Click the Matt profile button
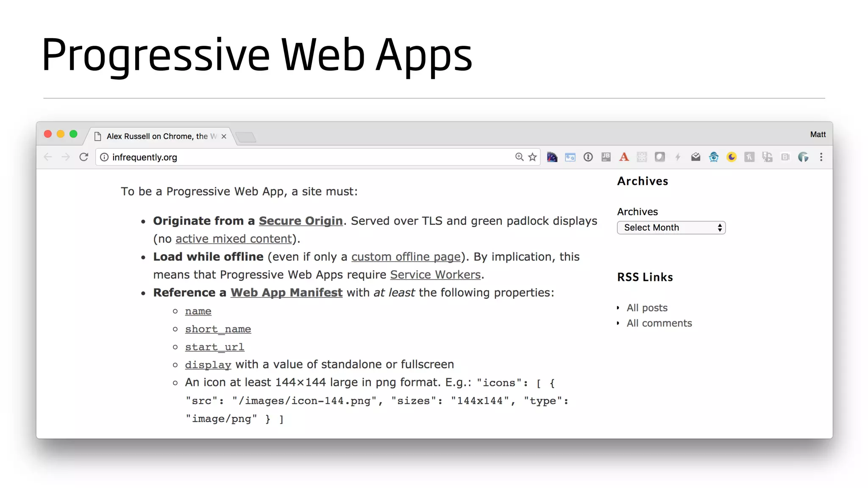Viewport: 868px width, 488px height. pos(818,134)
